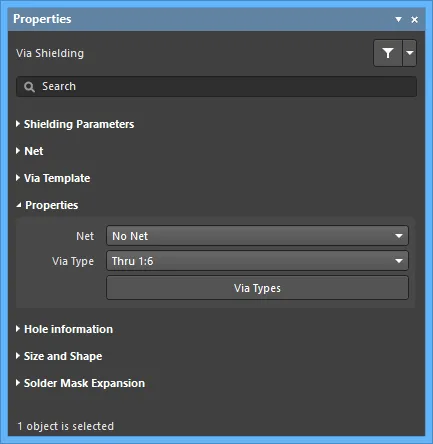Click the Via Types button
This screenshot has width=433, height=444.
click(x=257, y=288)
